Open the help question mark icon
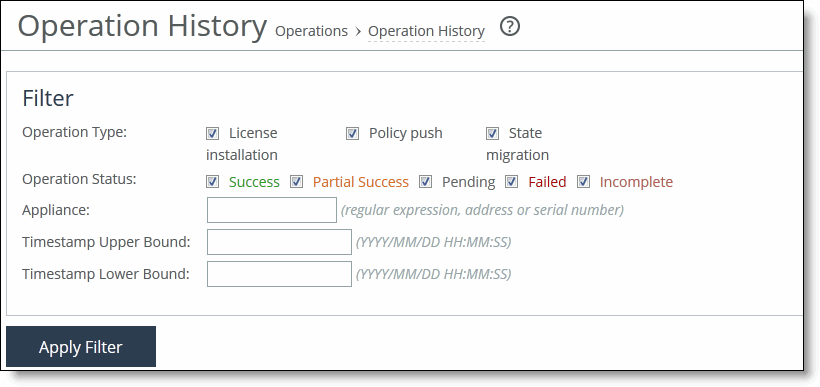The image size is (820, 387). click(510, 26)
